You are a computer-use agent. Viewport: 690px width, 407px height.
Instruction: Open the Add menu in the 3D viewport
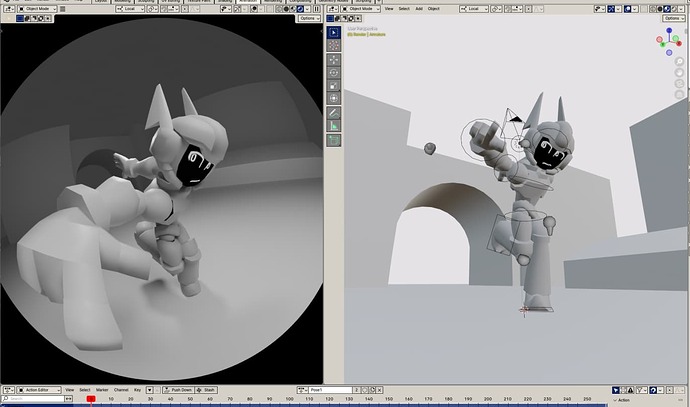pos(419,9)
